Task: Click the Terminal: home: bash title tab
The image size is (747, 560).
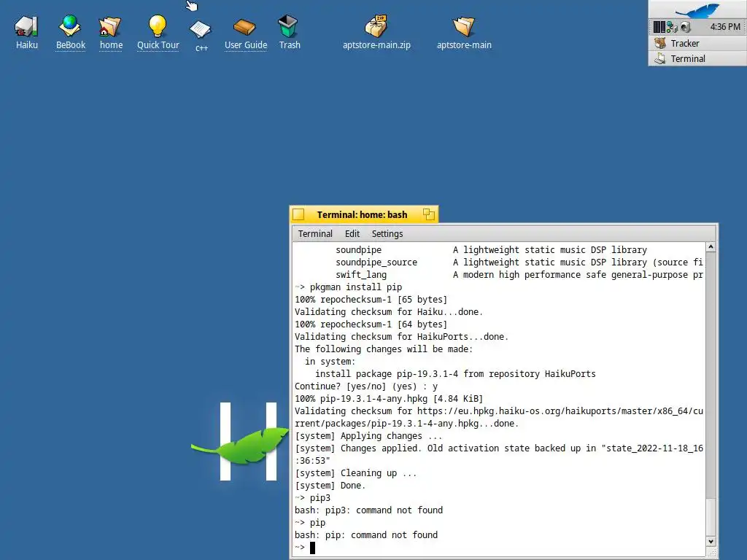Action: tap(362, 215)
